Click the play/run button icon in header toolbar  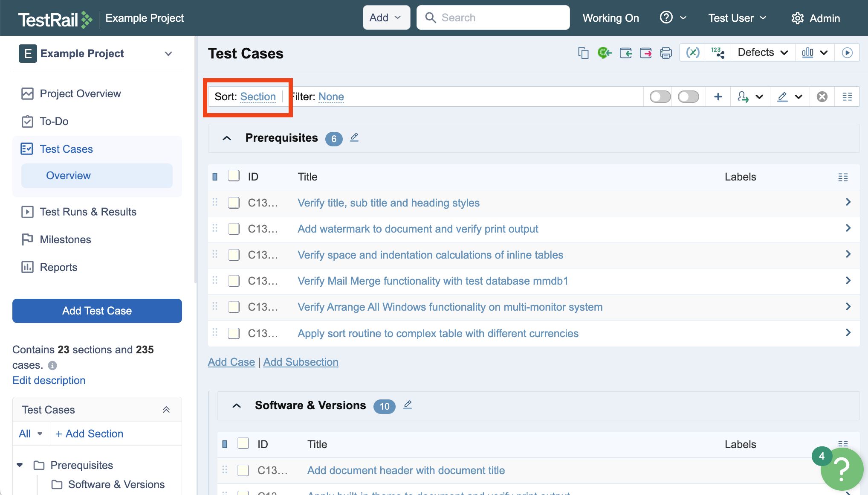847,52
